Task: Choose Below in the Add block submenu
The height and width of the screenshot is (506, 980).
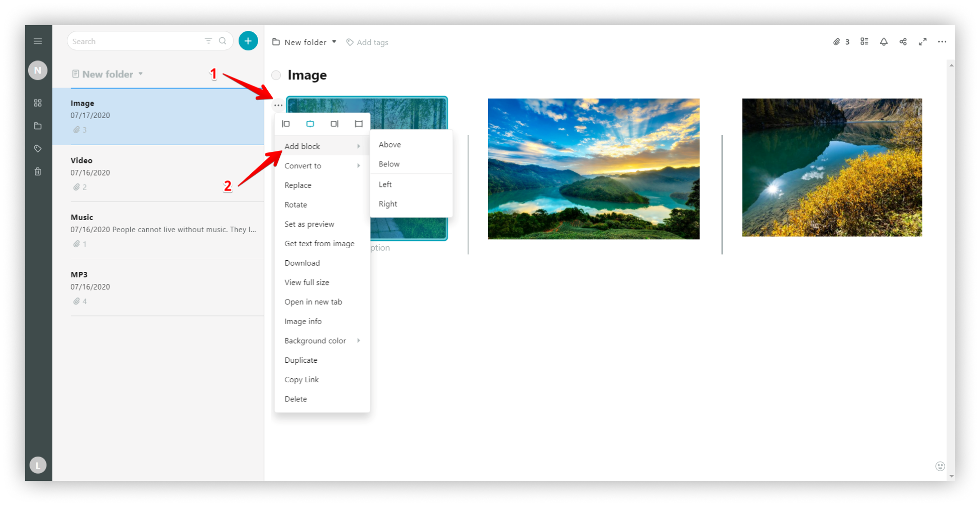Action: [x=412, y=164]
